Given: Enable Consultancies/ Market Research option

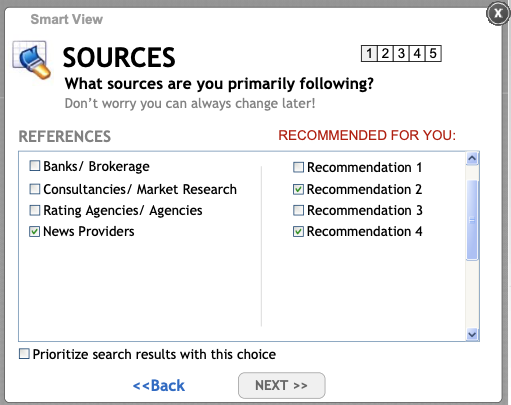Looking at the screenshot, I should [35, 189].
